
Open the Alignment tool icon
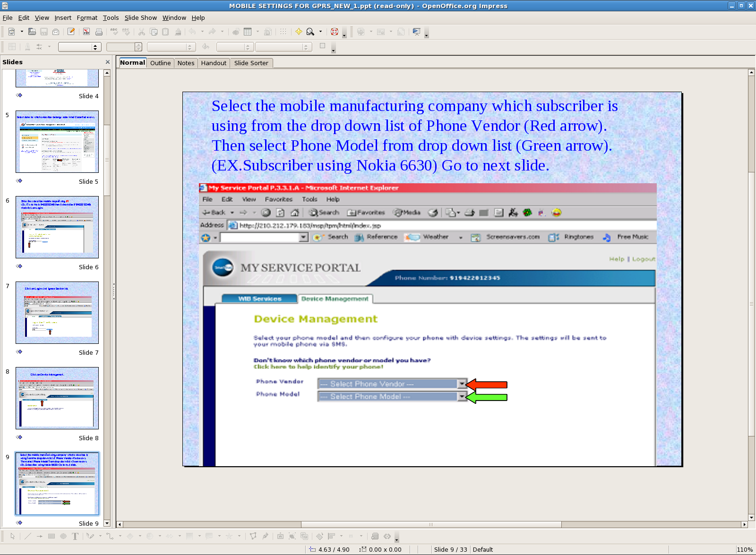(x=332, y=536)
